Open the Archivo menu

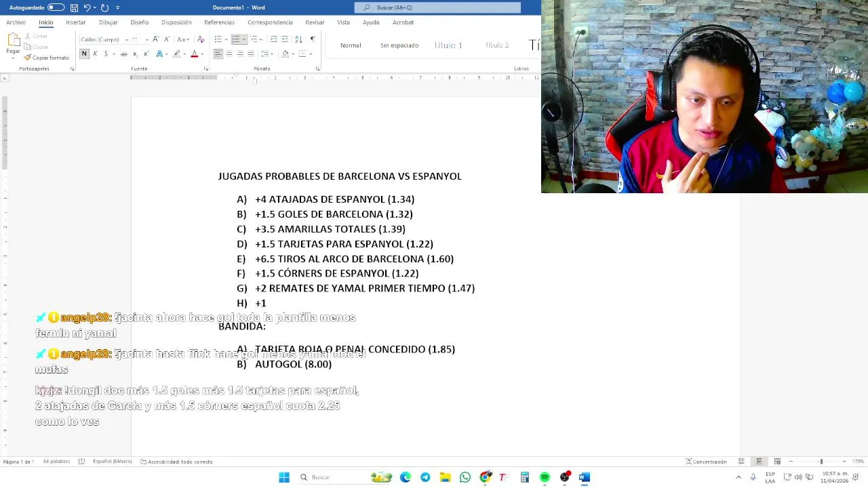pyautogui.click(x=16, y=22)
